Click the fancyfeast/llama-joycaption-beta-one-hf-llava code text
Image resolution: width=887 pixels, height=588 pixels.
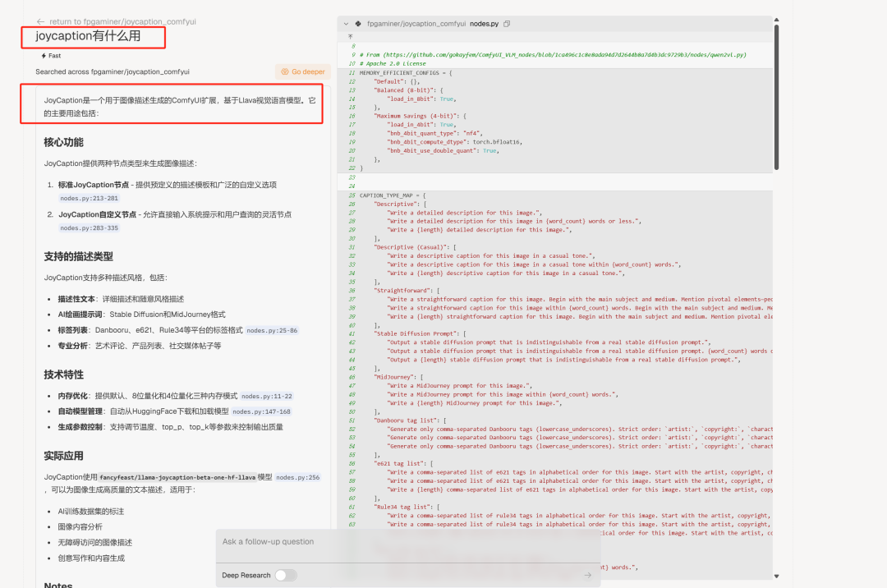[x=177, y=477]
